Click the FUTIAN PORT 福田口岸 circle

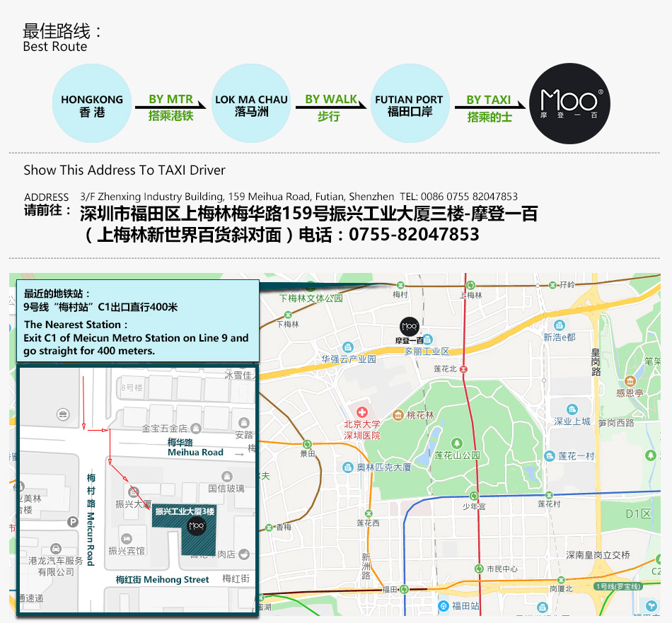(410, 103)
